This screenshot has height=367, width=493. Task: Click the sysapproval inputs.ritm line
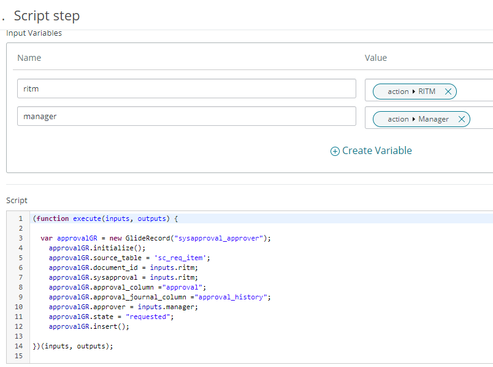tap(123, 277)
